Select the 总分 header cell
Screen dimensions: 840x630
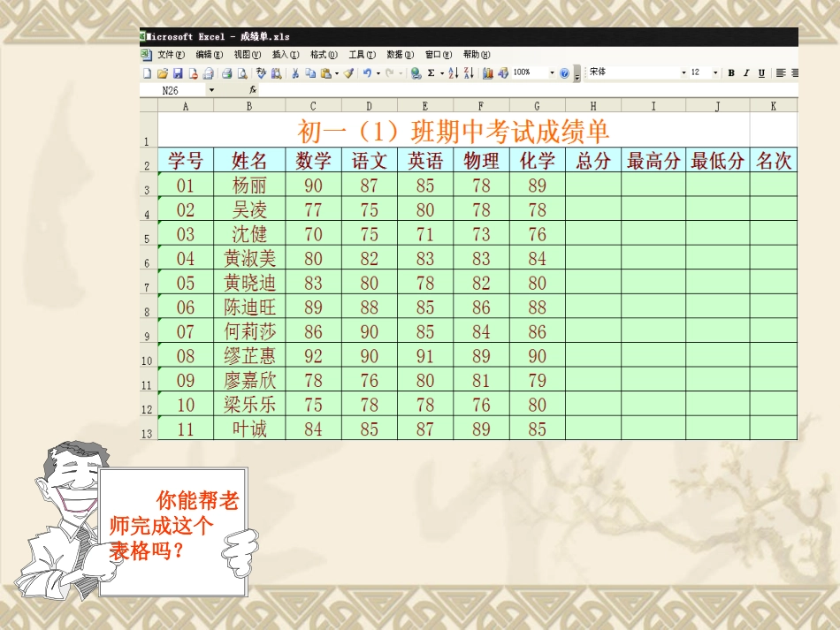pyautogui.click(x=593, y=160)
